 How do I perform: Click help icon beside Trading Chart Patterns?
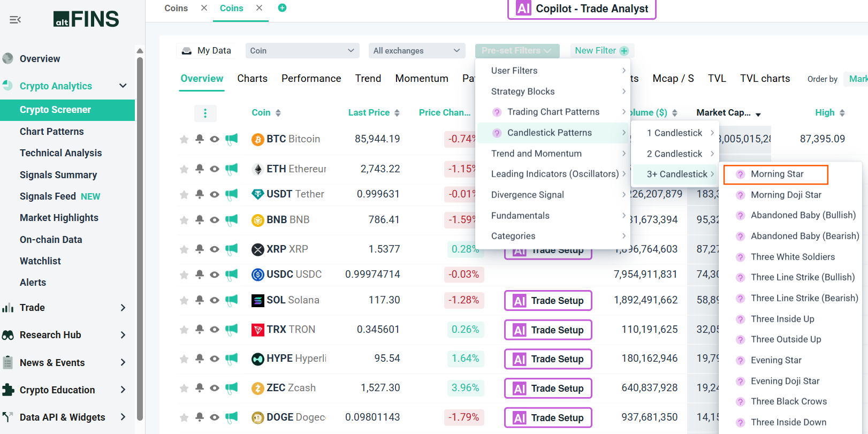tap(497, 112)
